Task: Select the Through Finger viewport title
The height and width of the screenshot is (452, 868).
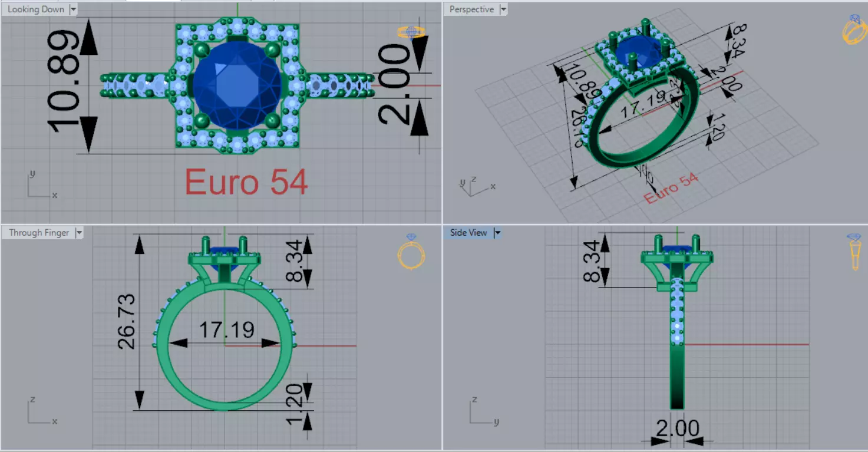Action: [39, 233]
